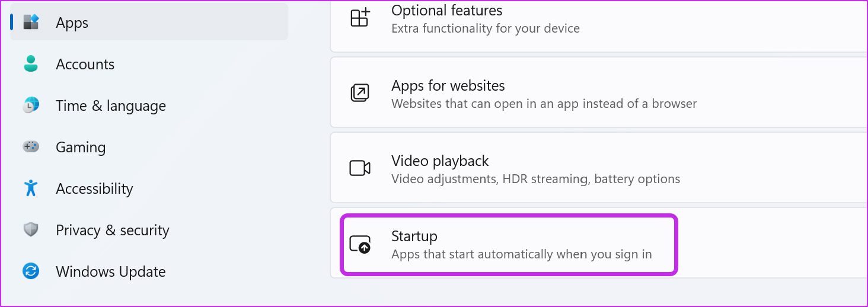Click the Gaming controller icon
Image resolution: width=868 pixels, height=307 pixels.
coord(31,146)
